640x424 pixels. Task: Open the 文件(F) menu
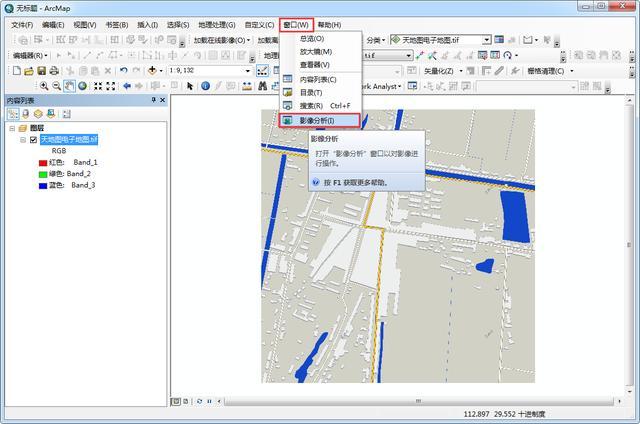(22, 25)
